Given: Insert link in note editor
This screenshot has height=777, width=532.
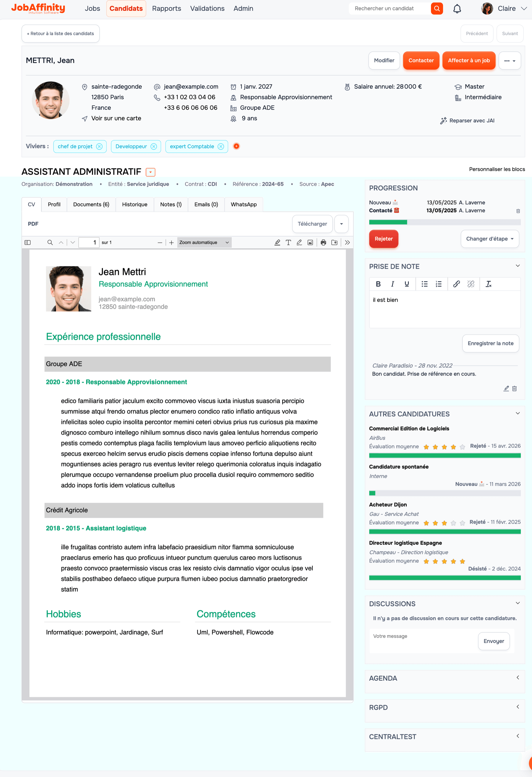Looking at the screenshot, I should [x=456, y=284].
